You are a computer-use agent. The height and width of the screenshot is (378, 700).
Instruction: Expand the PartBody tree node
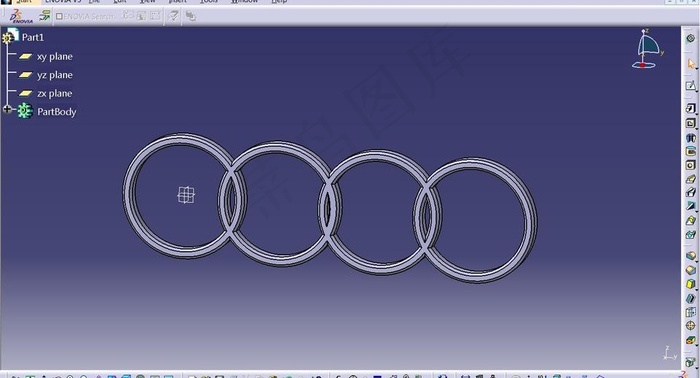7,109
